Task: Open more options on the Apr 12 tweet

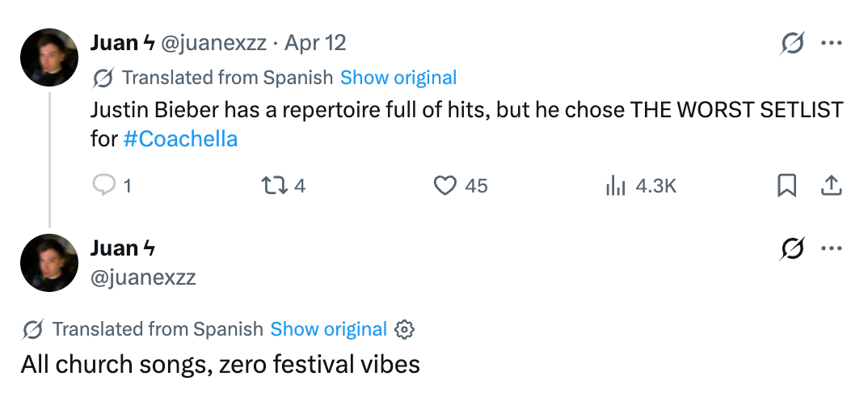Action: tap(831, 44)
